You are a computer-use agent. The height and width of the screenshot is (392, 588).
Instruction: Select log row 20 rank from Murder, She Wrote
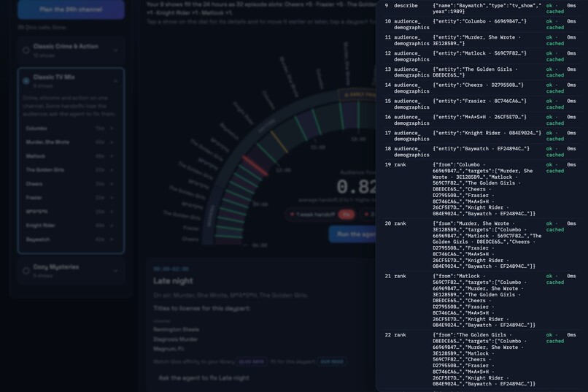tap(481, 245)
